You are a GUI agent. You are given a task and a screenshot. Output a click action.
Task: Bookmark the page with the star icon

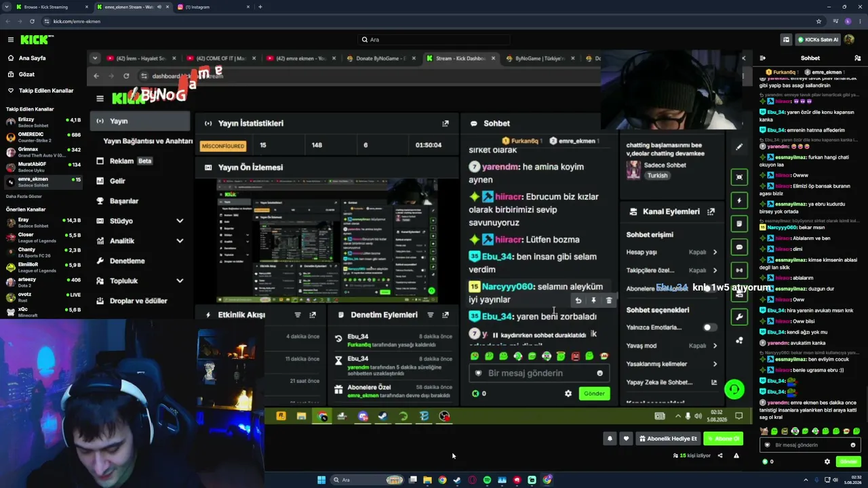(818, 21)
